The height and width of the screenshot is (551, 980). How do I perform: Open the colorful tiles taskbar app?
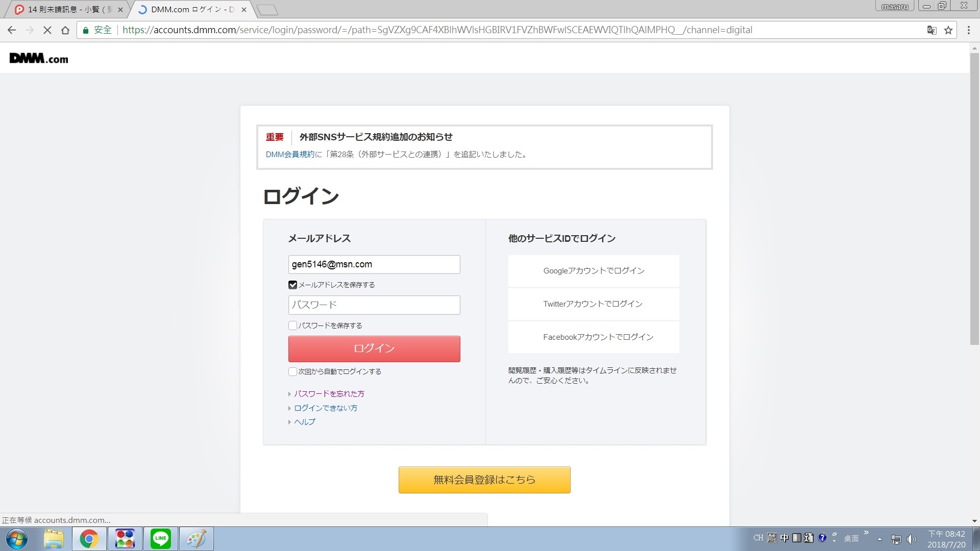pos(125,539)
